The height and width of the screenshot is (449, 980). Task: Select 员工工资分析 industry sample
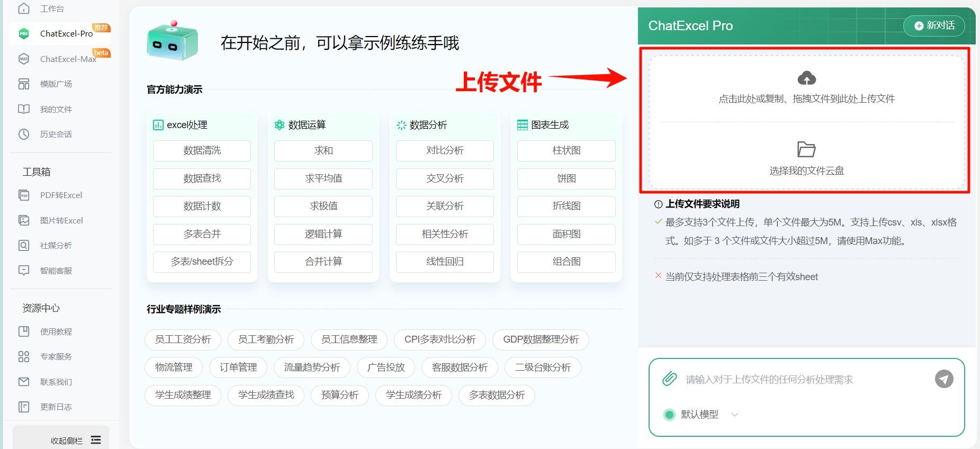(183, 339)
